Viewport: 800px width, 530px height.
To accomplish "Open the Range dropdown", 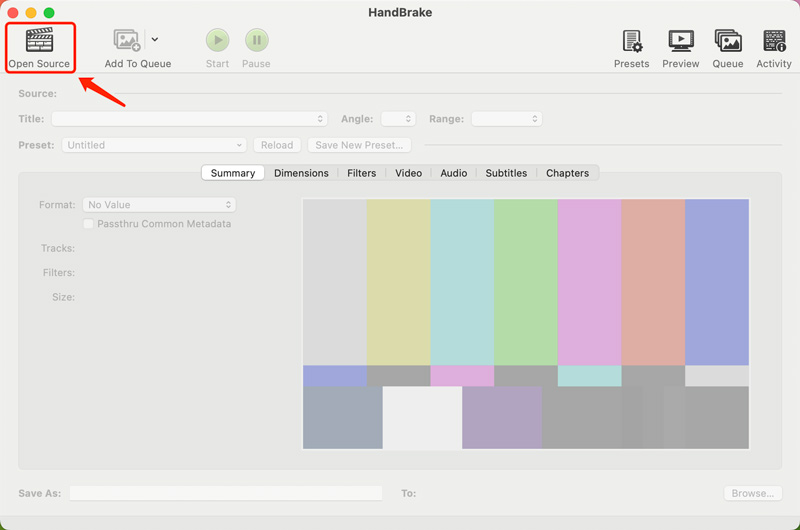I will click(506, 119).
